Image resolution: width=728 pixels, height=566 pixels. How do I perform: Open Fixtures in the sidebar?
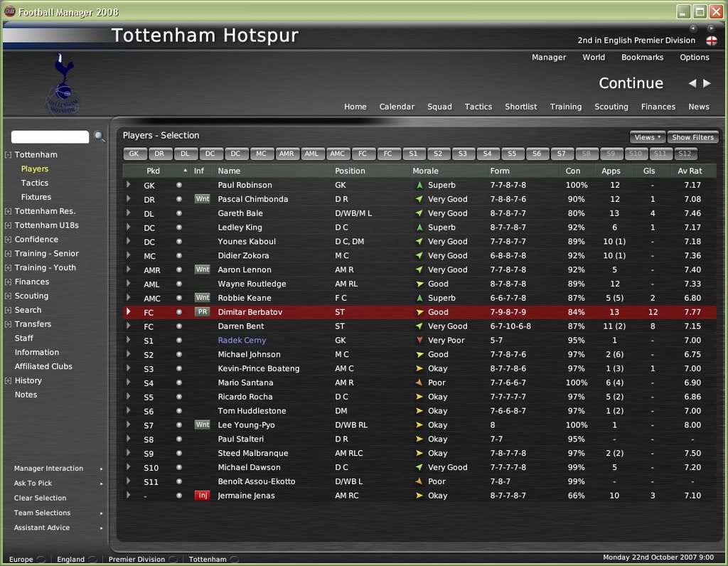36,197
